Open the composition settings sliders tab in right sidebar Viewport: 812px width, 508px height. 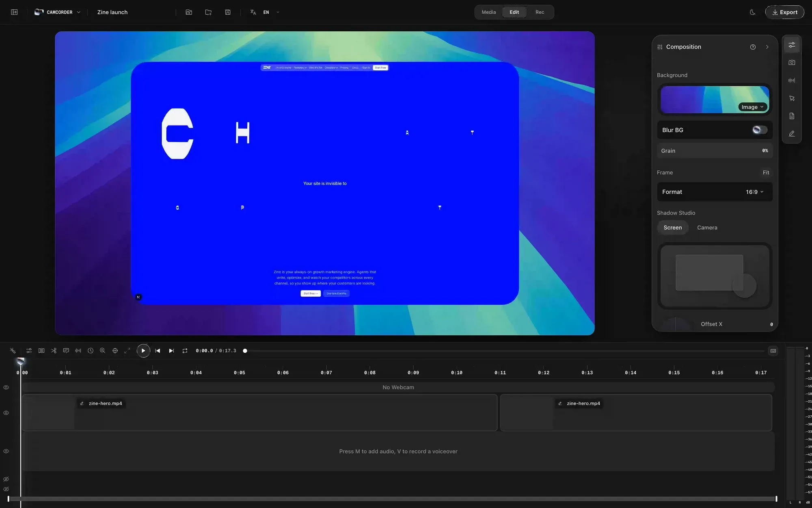(792, 45)
